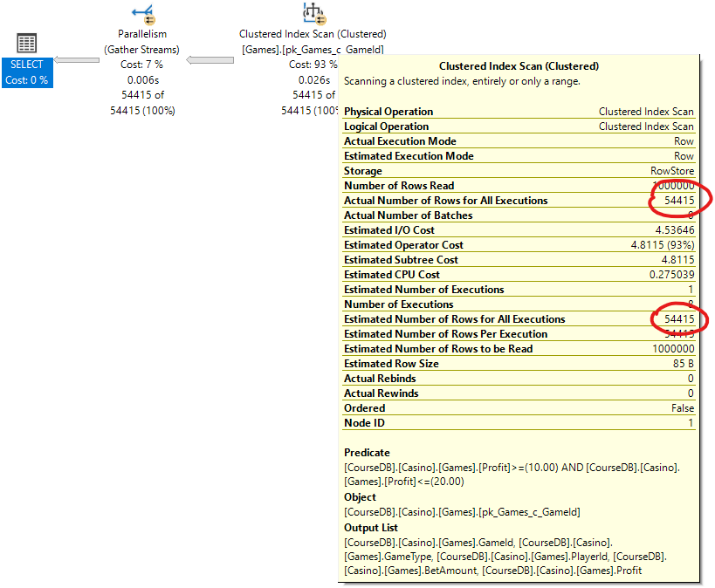
Task: Click the Parallelism operator label
Action: point(142,34)
